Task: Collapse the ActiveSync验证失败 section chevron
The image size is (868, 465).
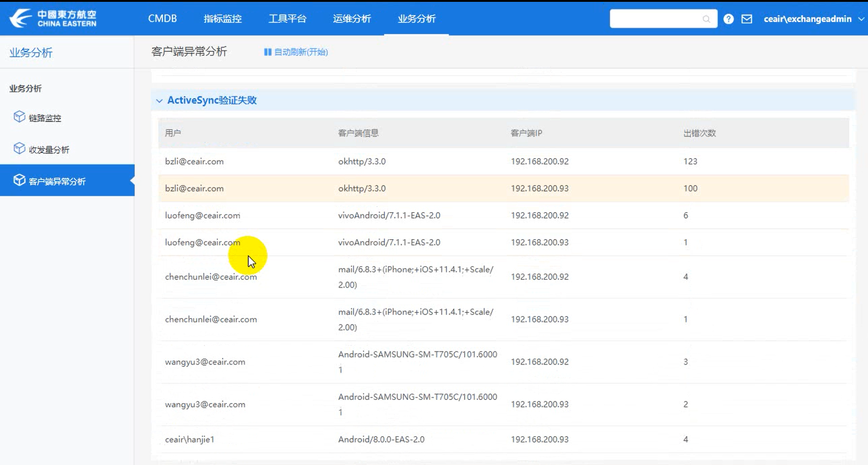Action: (x=159, y=101)
